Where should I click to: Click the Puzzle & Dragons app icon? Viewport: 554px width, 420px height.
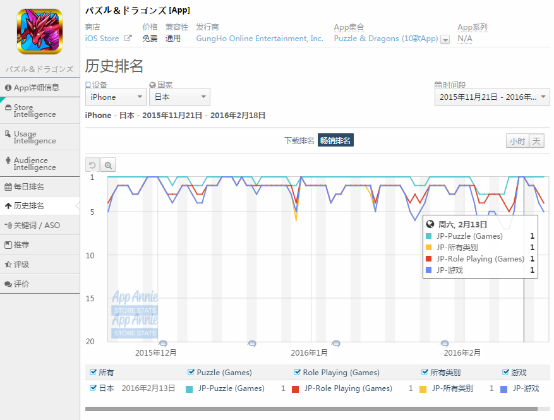[40, 31]
